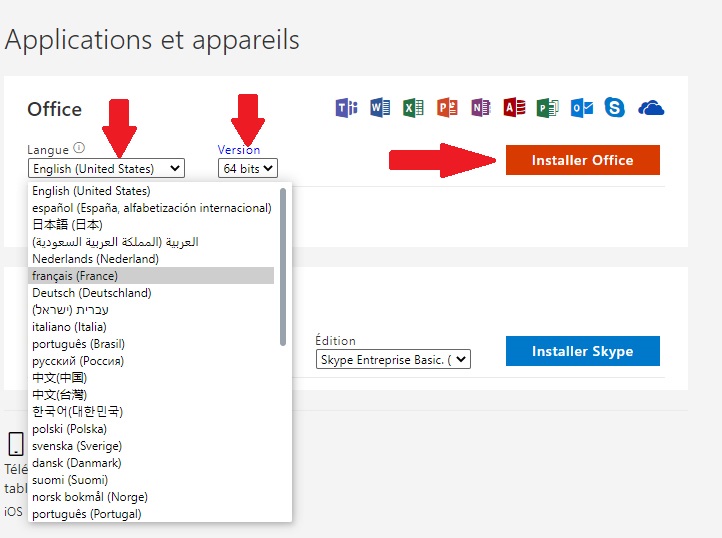
Task: Select svenska (Sverige) option
Action: click(x=153, y=446)
